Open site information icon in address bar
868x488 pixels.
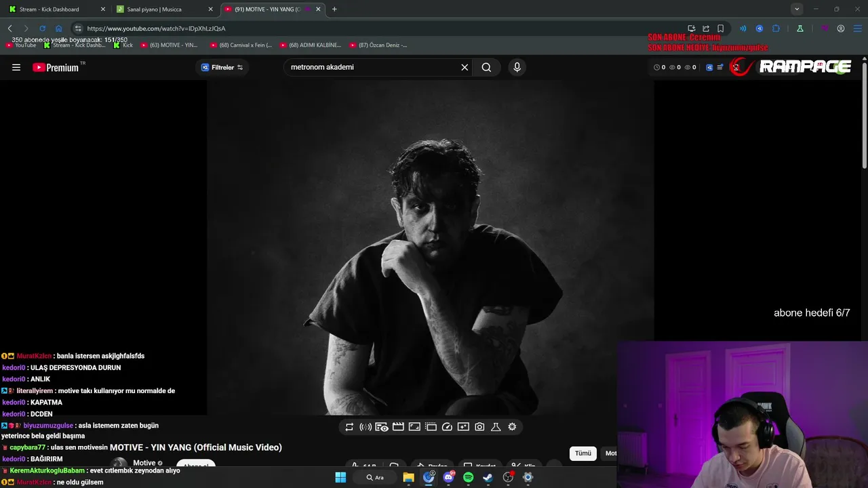click(x=78, y=28)
